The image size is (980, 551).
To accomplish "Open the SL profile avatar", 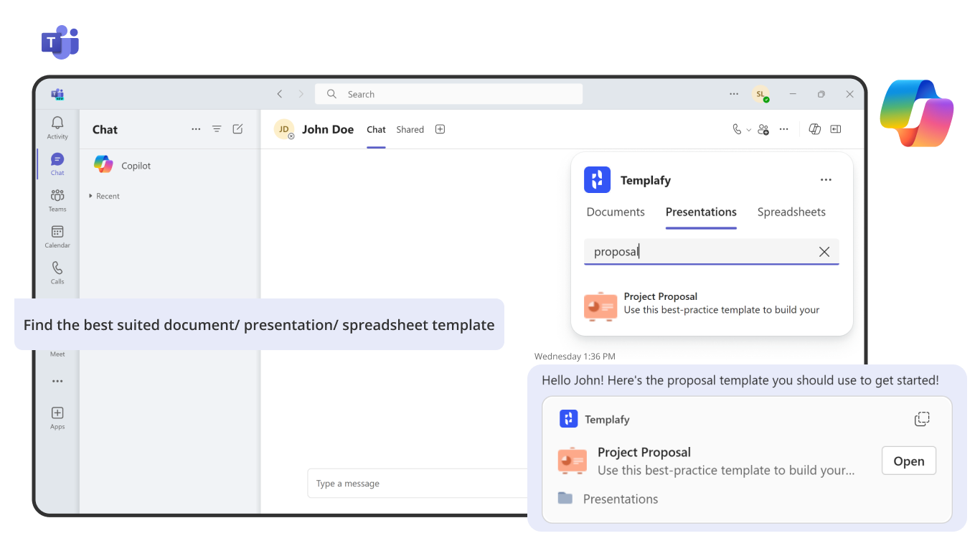I will (760, 94).
